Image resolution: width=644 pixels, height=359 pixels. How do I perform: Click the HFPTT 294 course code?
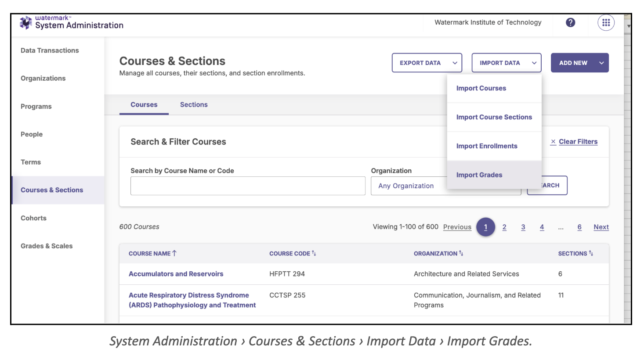point(287,274)
